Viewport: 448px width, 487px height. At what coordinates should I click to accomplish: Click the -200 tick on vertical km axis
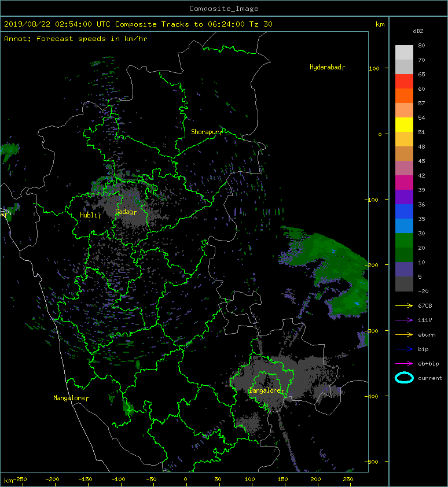click(x=372, y=265)
